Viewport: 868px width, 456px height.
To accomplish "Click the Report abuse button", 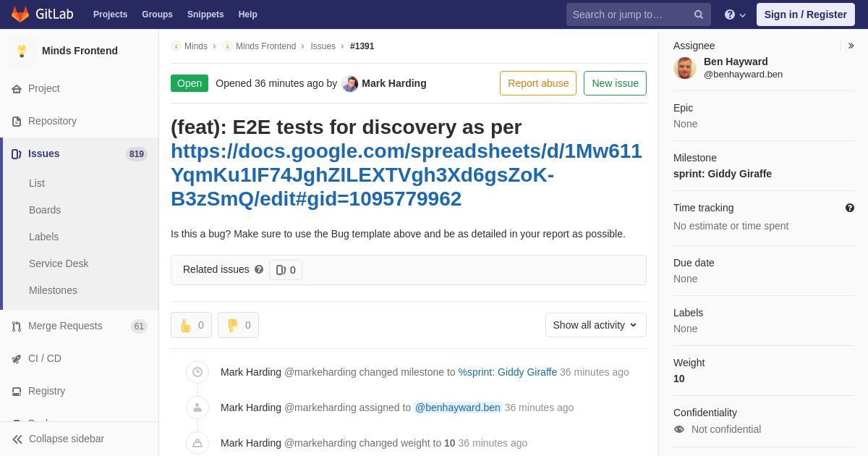I will 538,83.
